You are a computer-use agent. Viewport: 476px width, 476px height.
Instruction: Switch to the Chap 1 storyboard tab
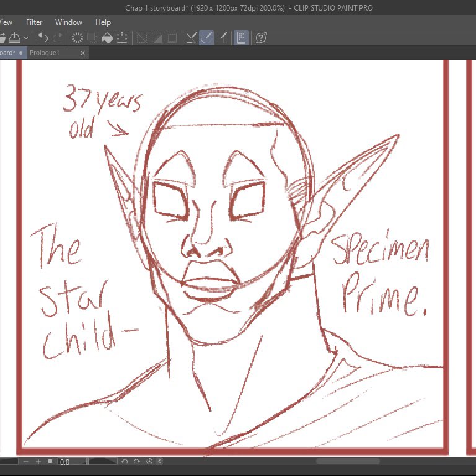[13, 53]
